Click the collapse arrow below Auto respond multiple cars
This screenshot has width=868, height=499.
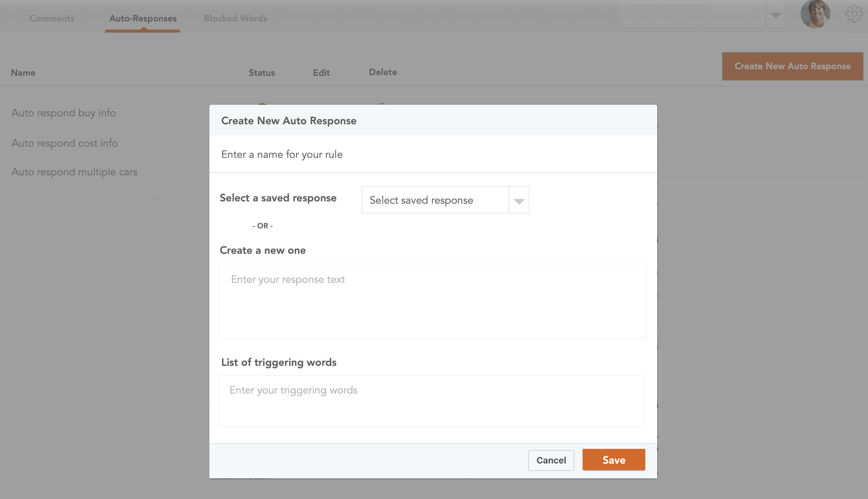[156, 199]
